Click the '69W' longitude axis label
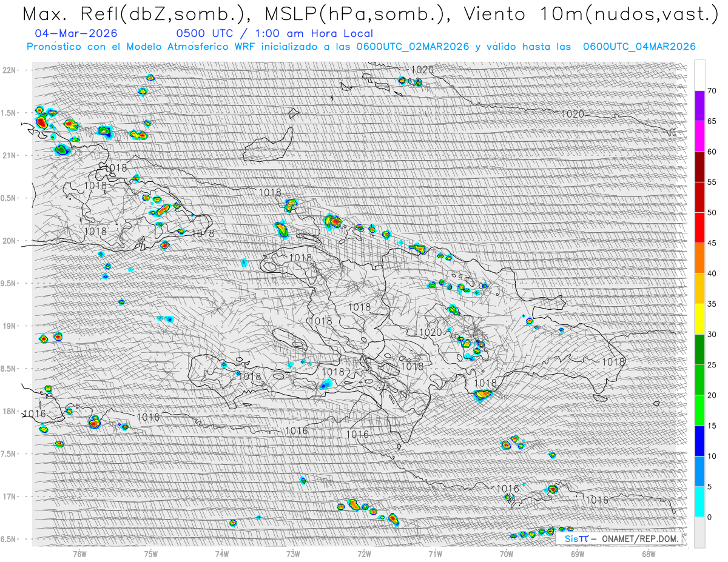The image size is (728, 562). pos(578,553)
